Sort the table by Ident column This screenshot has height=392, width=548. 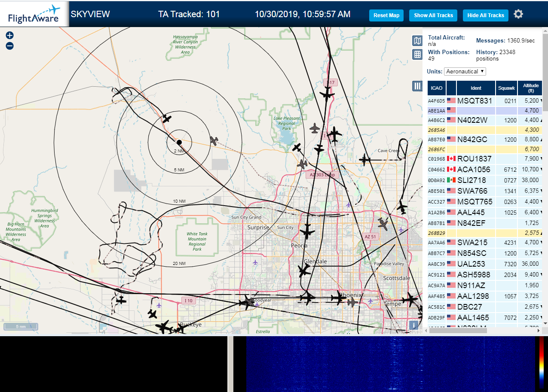(x=476, y=88)
